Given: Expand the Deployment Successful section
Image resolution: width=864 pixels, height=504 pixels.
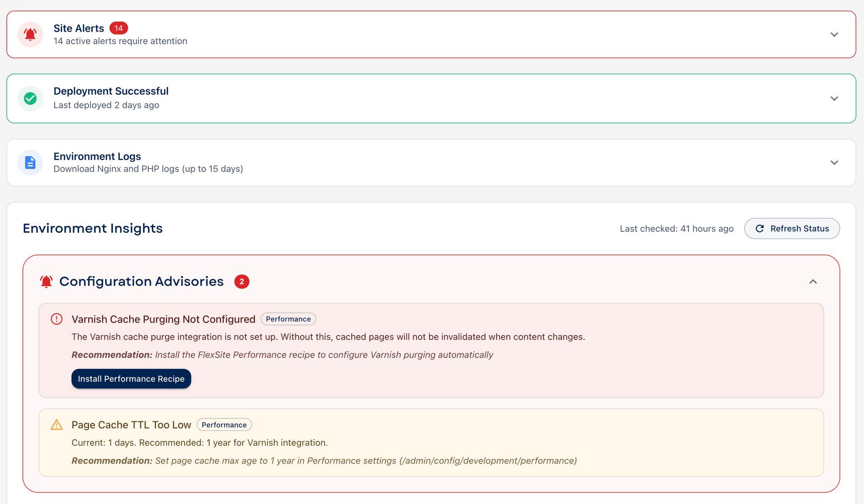Looking at the screenshot, I should 835,98.
